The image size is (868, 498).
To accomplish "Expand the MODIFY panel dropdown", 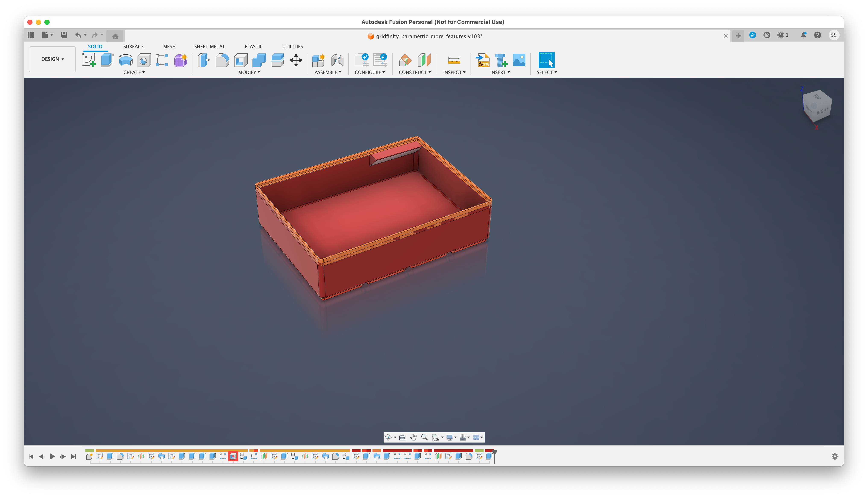I will point(249,72).
